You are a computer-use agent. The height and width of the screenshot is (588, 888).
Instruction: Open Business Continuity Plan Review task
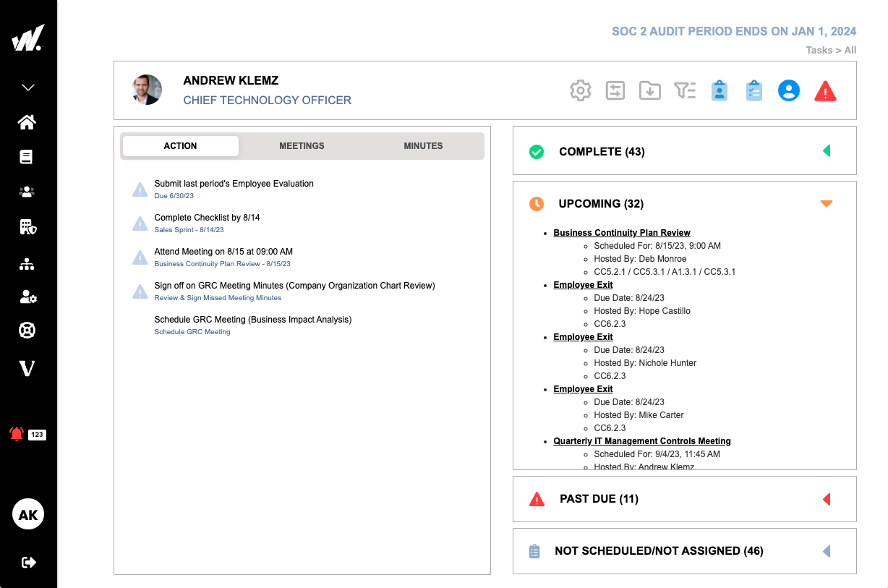pos(621,232)
